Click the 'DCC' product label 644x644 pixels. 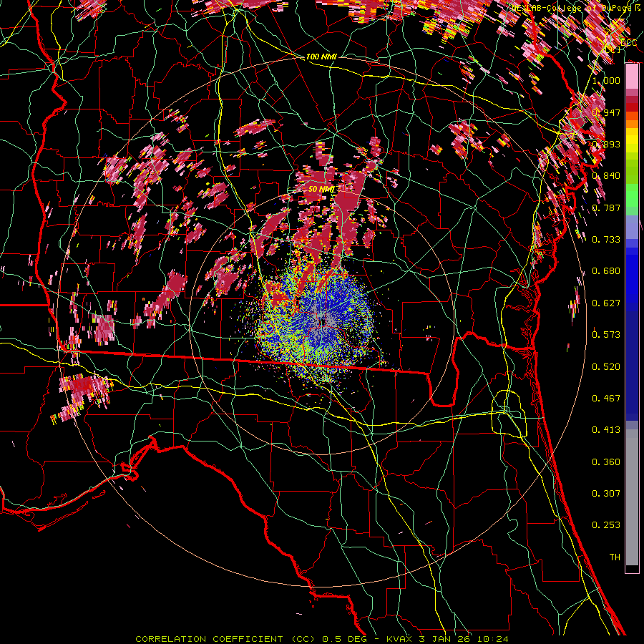pos(628,43)
